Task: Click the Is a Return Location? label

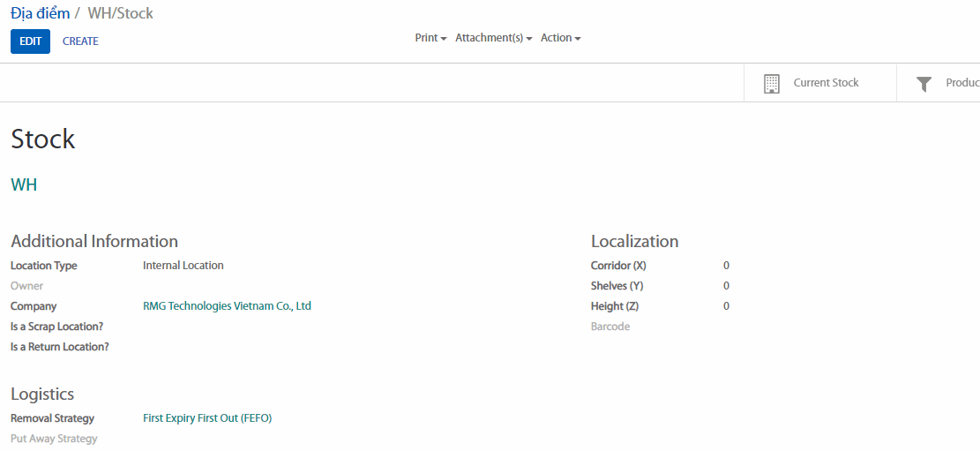Action: pos(60,347)
